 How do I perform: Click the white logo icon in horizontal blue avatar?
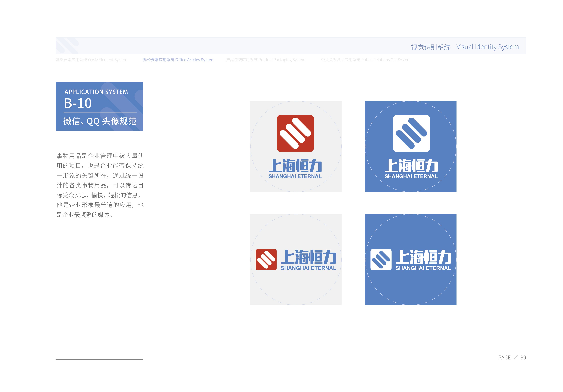coord(381,260)
